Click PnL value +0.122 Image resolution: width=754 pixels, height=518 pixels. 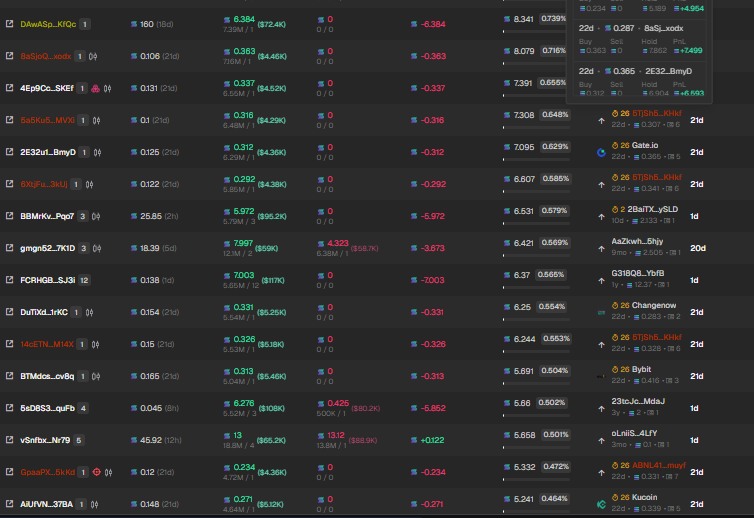point(432,440)
